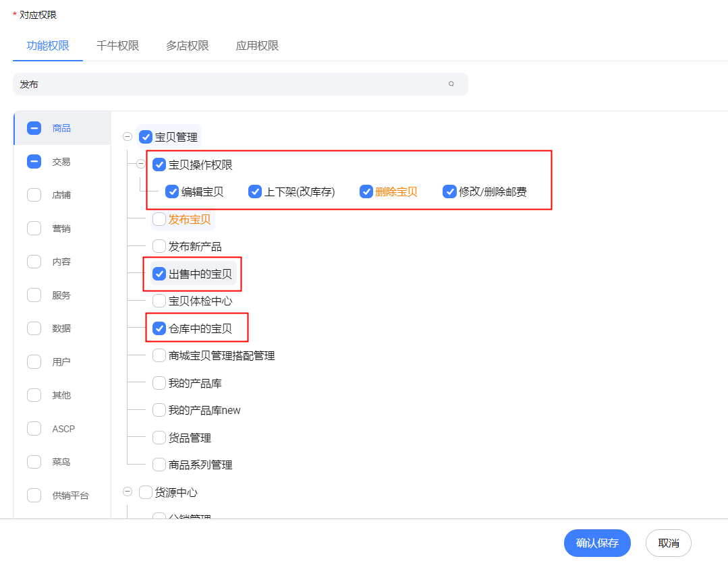Collapse the 货源中心 tree node

127,492
